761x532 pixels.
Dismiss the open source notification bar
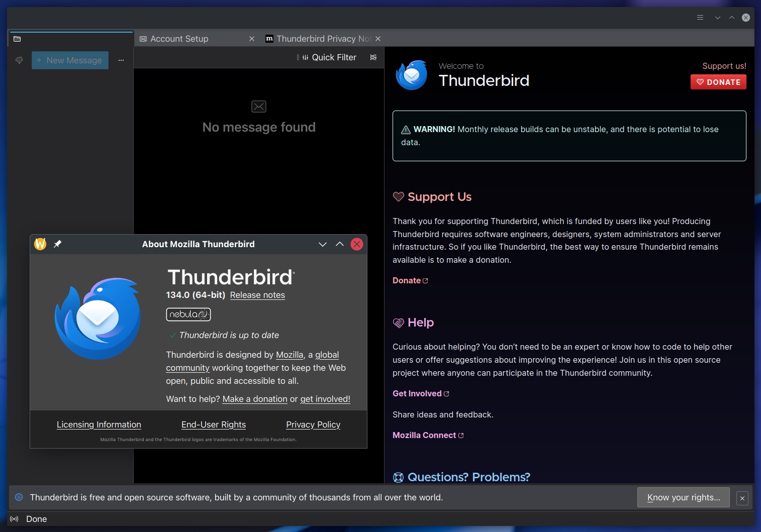(x=742, y=498)
